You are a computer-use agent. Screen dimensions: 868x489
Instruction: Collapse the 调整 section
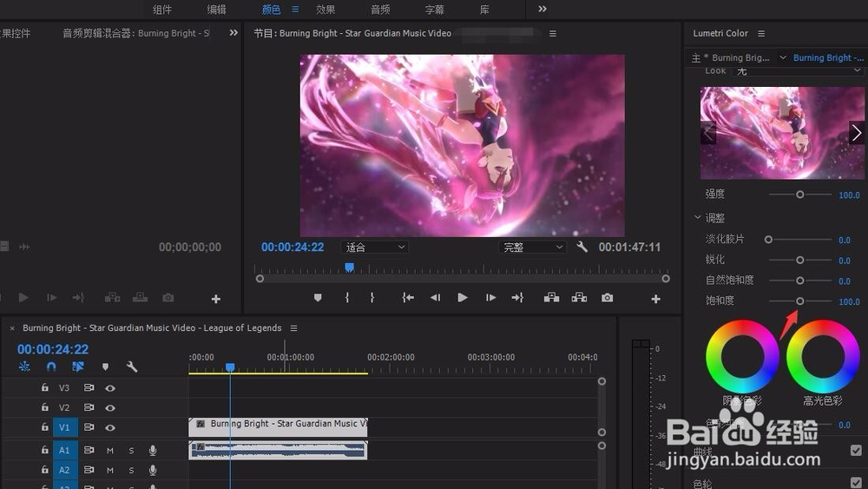pos(698,218)
